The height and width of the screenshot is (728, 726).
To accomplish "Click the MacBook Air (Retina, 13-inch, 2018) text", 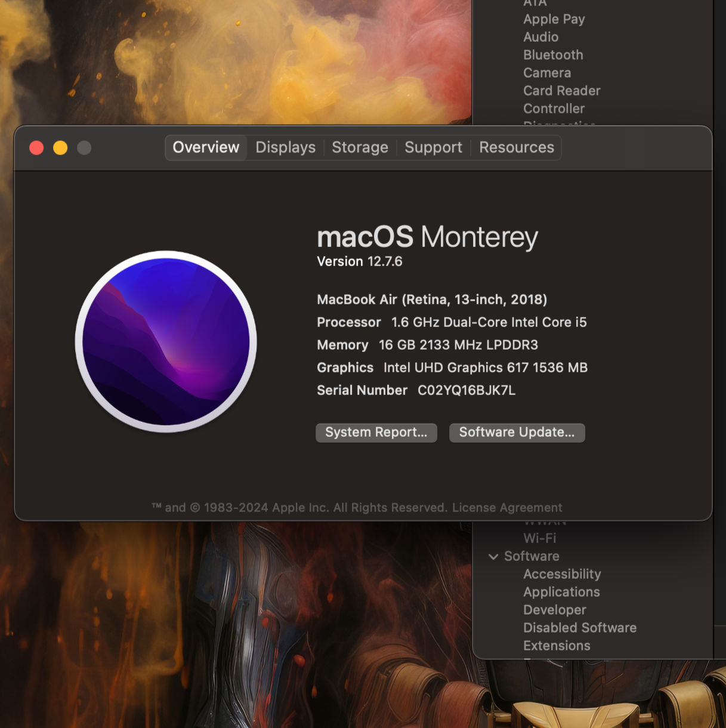I will pyautogui.click(x=432, y=300).
